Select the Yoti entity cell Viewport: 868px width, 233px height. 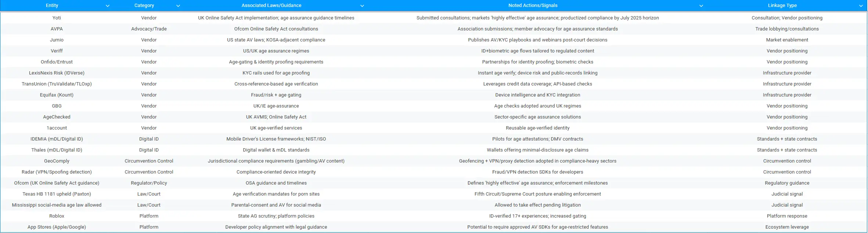click(x=57, y=18)
